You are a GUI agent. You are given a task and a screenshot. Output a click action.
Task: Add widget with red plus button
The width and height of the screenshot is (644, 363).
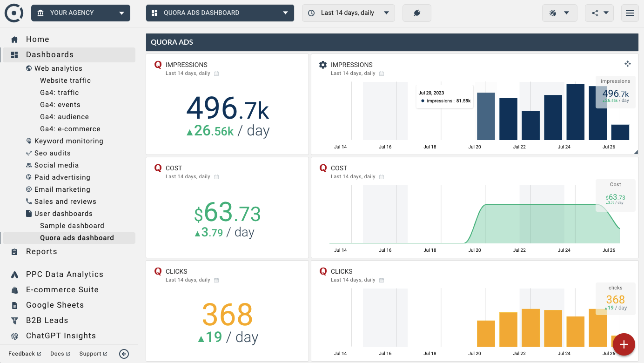(x=624, y=345)
